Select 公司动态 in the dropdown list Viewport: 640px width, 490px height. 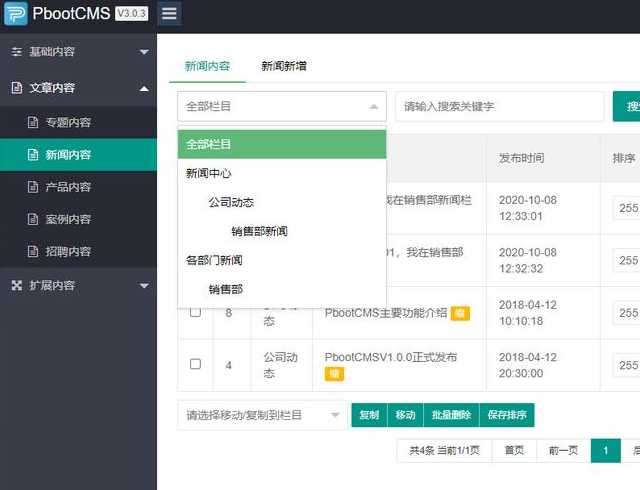282,203
